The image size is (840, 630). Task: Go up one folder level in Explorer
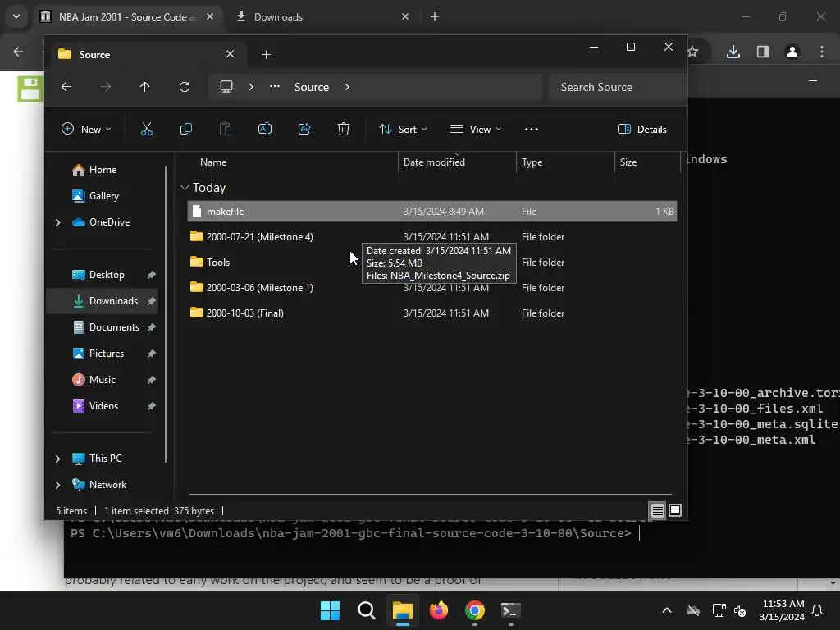tap(144, 87)
